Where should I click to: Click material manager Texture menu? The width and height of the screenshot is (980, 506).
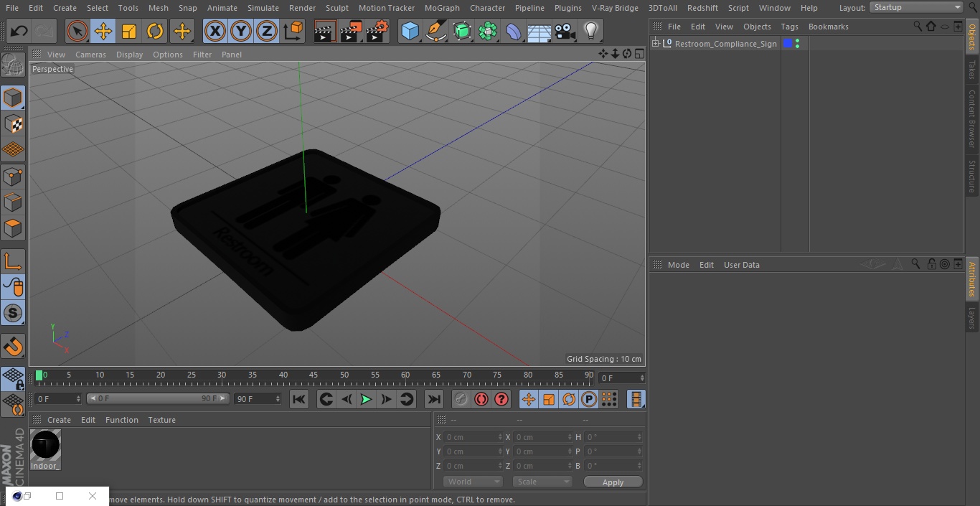pos(161,420)
